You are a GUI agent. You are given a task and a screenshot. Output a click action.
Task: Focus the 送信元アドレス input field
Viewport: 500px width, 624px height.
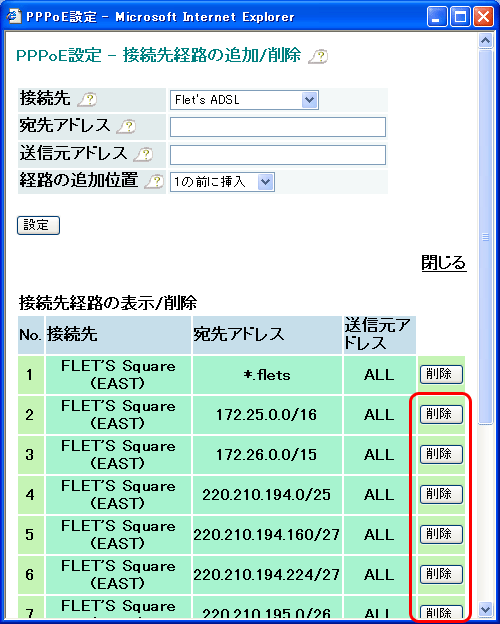click(278, 155)
